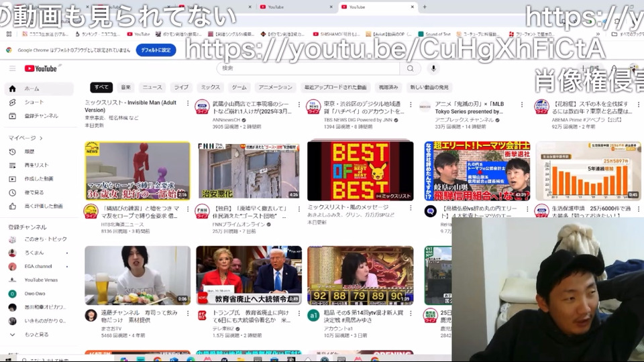The image size is (644, 362).
Task: Open ABEMA Prime channel avatar
Action: click(542, 107)
